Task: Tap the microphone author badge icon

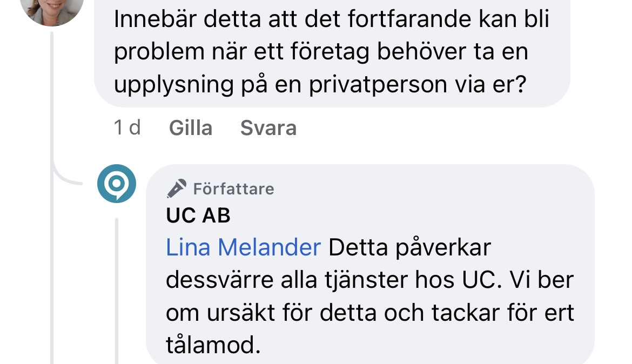Action: (x=177, y=188)
